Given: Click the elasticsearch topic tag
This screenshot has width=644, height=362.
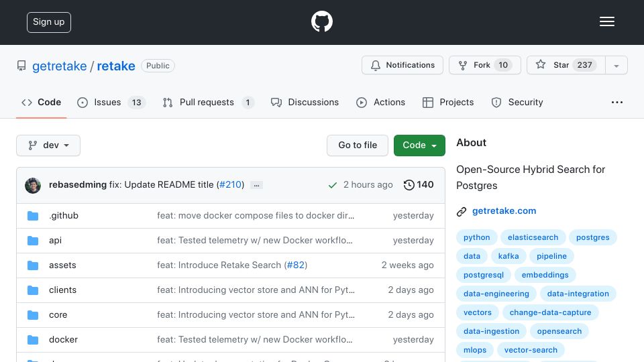Looking at the screenshot, I should [533, 237].
